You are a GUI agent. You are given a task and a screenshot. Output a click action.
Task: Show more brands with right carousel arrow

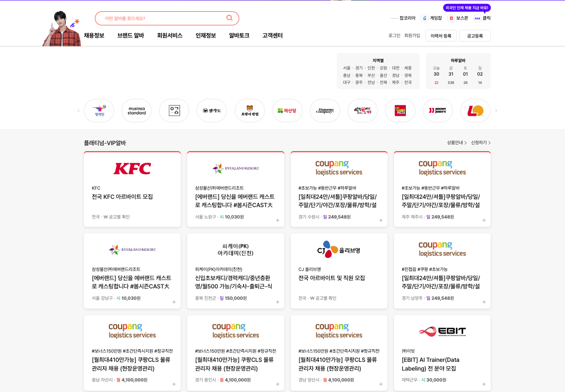coord(496,111)
